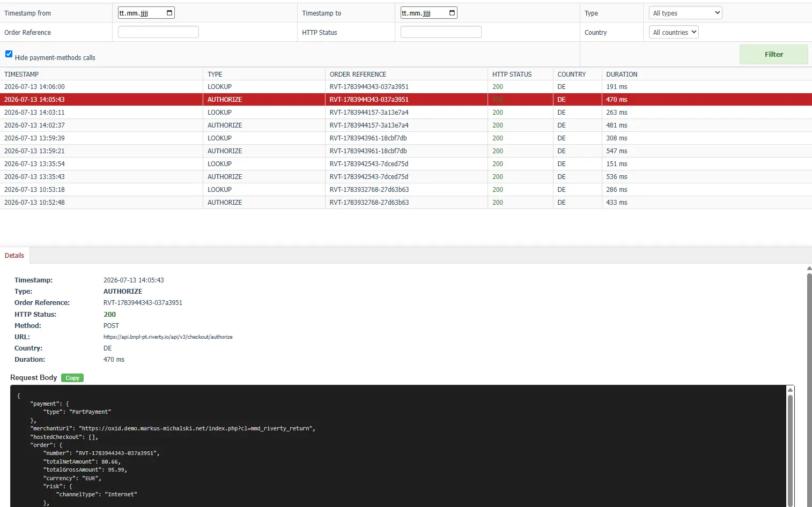The height and width of the screenshot is (507, 812).
Task: Click the details HTTP Status value 200
Action: point(109,315)
